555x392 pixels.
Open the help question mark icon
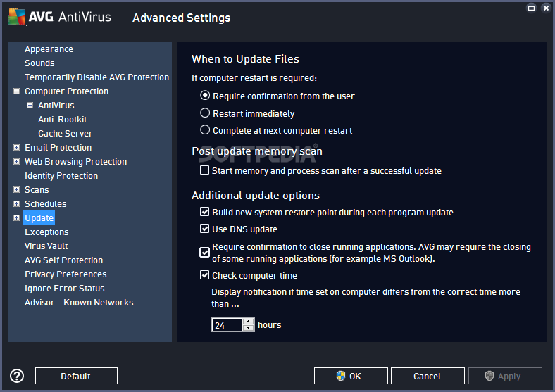[x=17, y=376]
